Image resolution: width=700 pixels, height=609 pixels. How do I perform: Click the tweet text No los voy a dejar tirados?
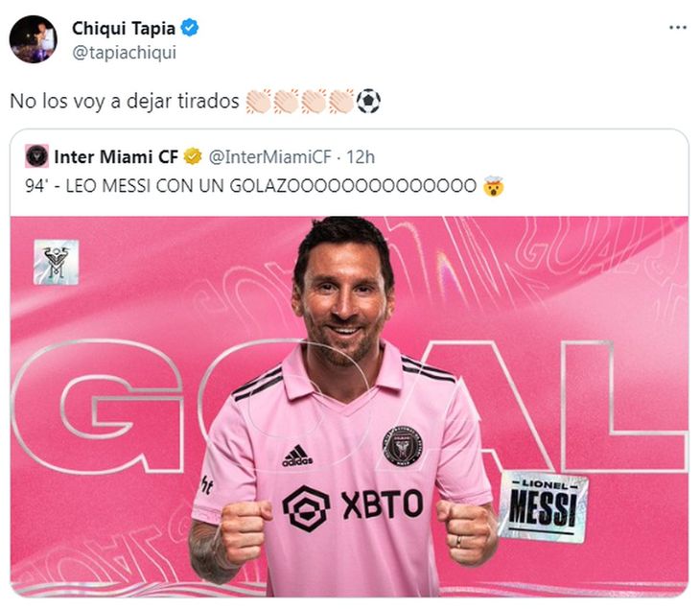point(125,101)
